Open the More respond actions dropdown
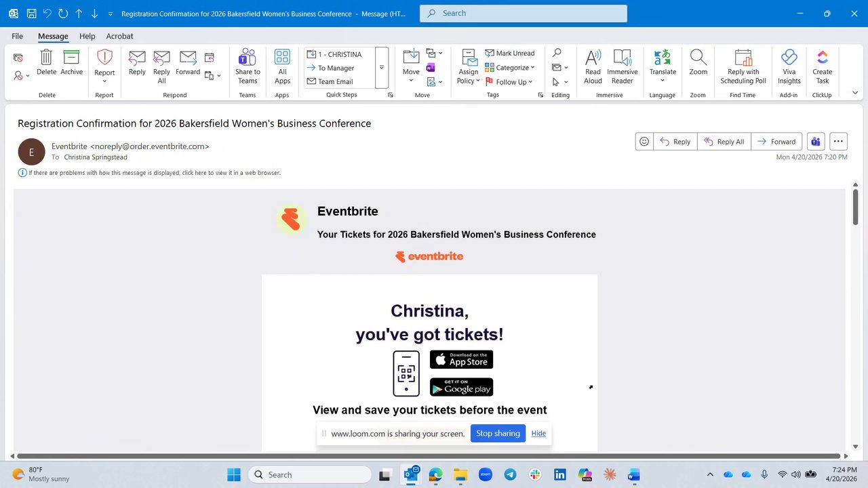 213,76
